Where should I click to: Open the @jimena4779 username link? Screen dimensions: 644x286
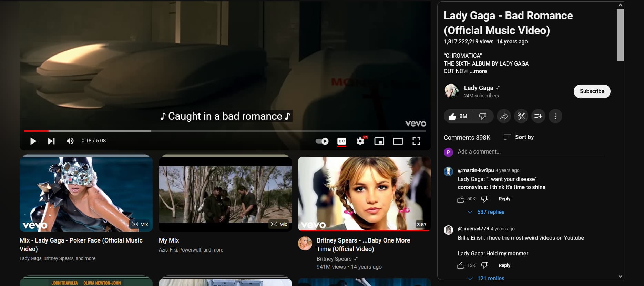point(473,229)
